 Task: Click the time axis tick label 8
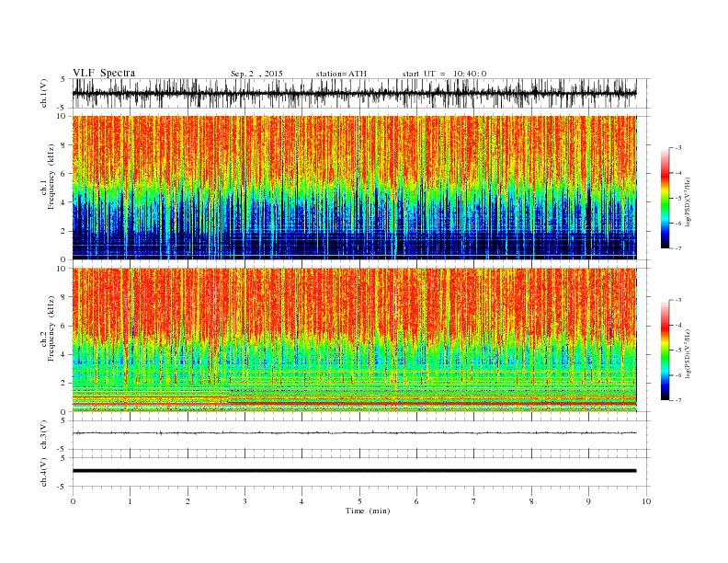(531, 501)
